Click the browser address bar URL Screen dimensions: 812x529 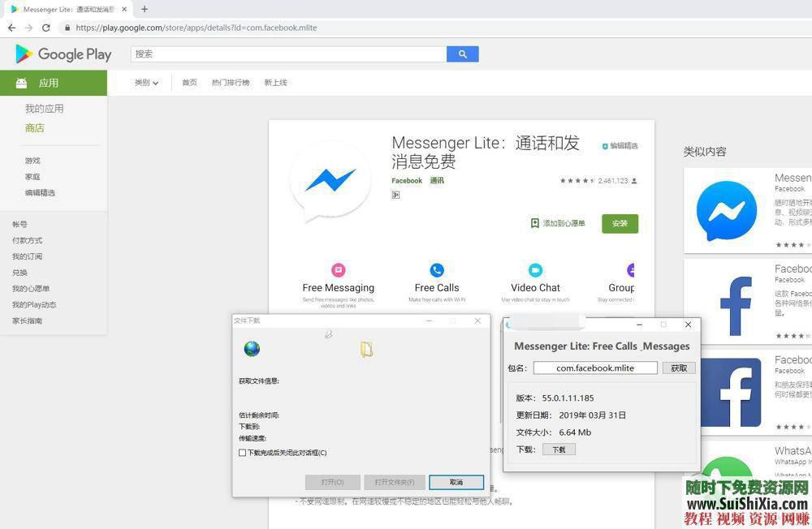point(197,28)
